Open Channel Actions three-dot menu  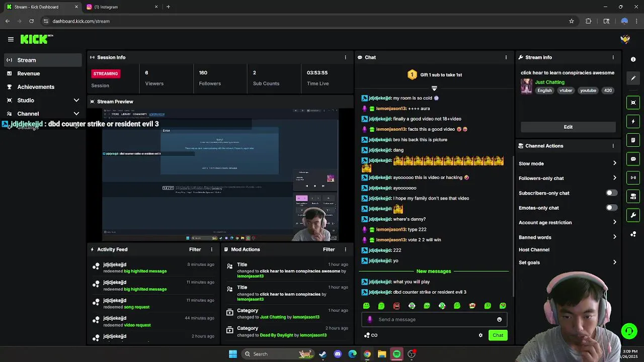click(x=613, y=146)
